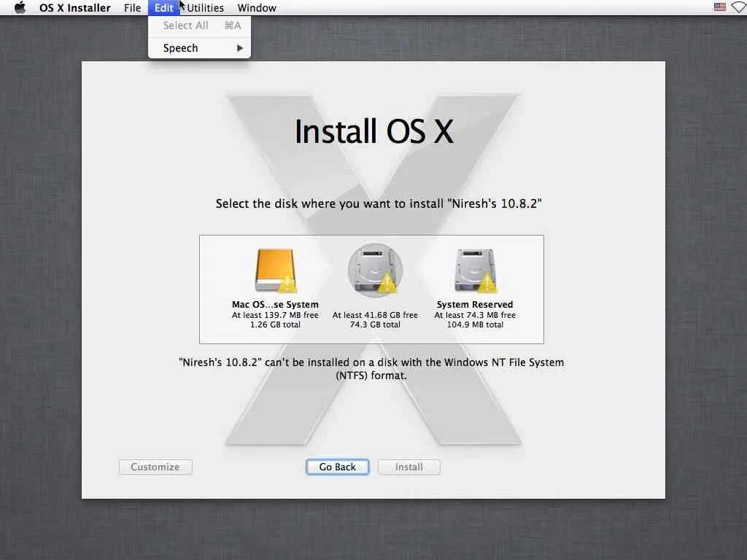Click the '1.26 GB total' text

click(x=275, y=324)
